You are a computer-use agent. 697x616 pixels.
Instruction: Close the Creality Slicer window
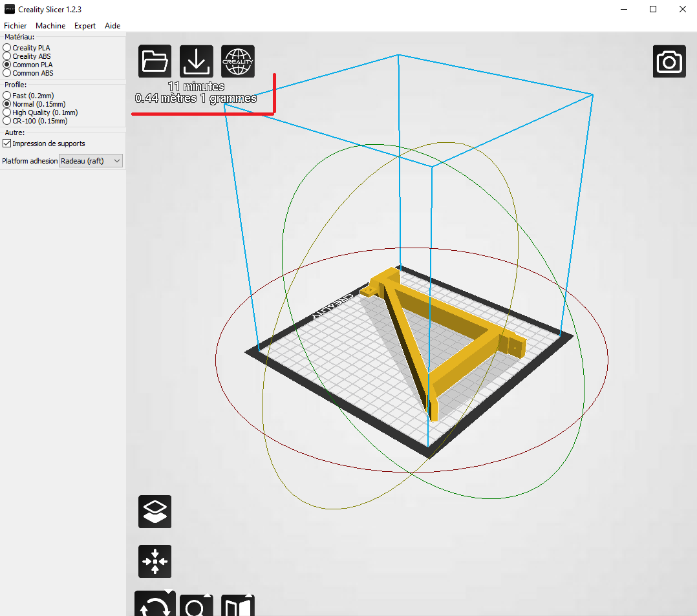tap(683, 9)
